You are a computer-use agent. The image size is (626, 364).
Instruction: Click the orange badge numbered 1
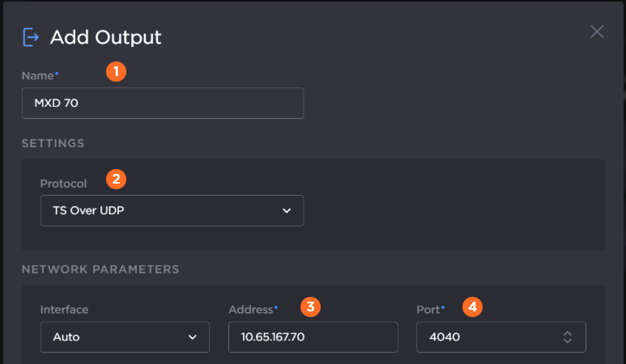click(117, 72)
